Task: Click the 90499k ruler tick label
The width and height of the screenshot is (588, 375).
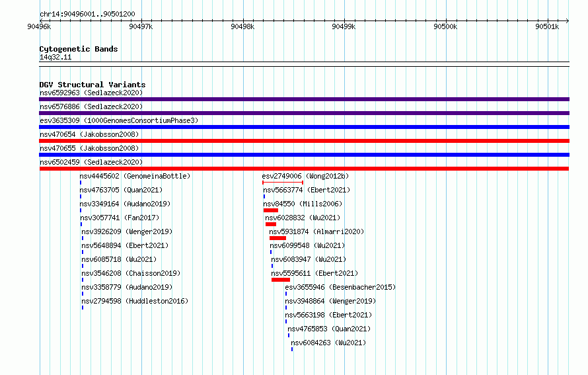Action: (x=344, y=26)
